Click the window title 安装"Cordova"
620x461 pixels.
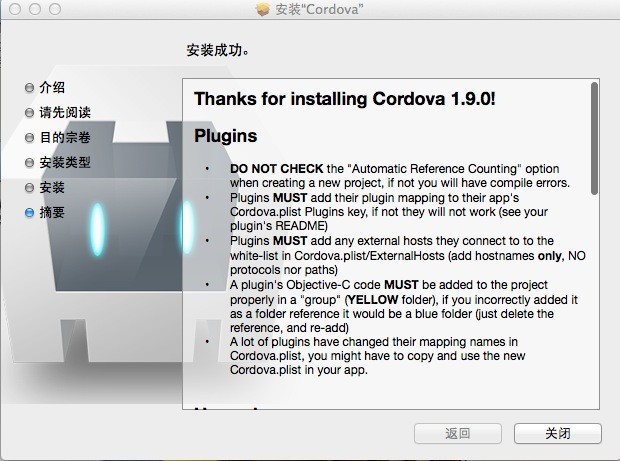[319, 9]
